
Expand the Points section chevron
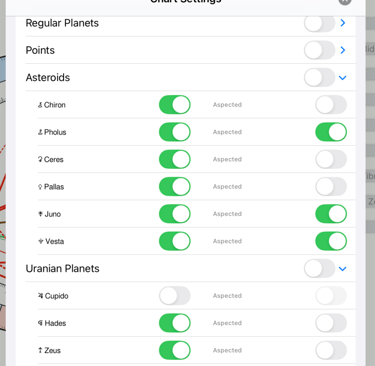coord(343,50)
